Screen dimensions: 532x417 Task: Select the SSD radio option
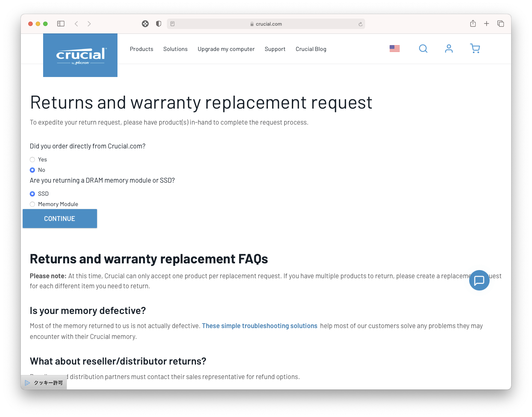click(32, 194)
